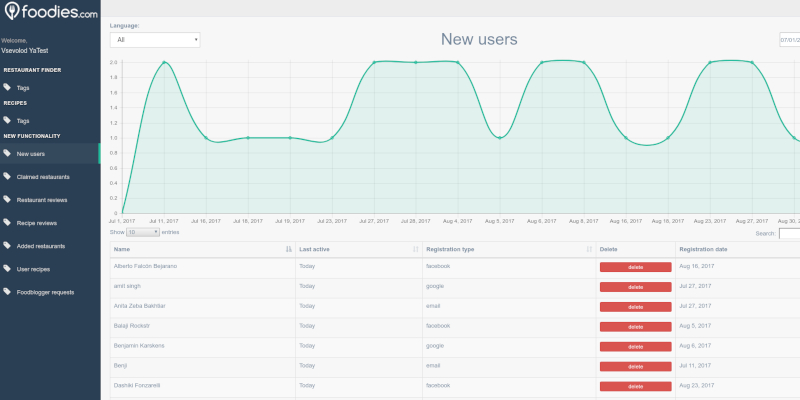Screen dimensions: 800x400
Task: Focus the table Search input field
Action: click(x=789, y=233)
